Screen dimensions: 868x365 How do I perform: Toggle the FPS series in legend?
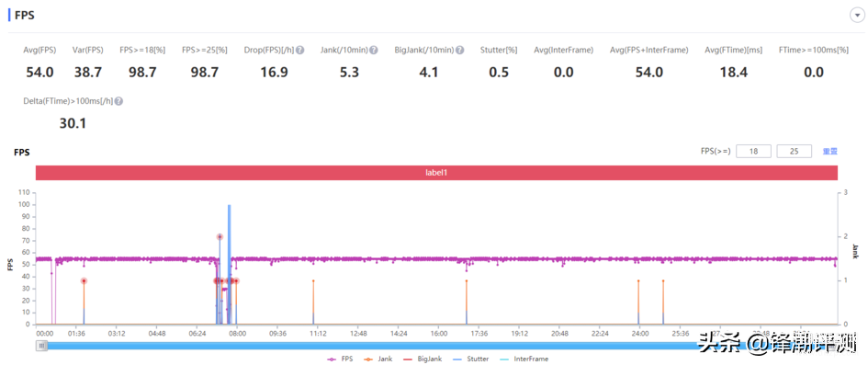(340, 359)
